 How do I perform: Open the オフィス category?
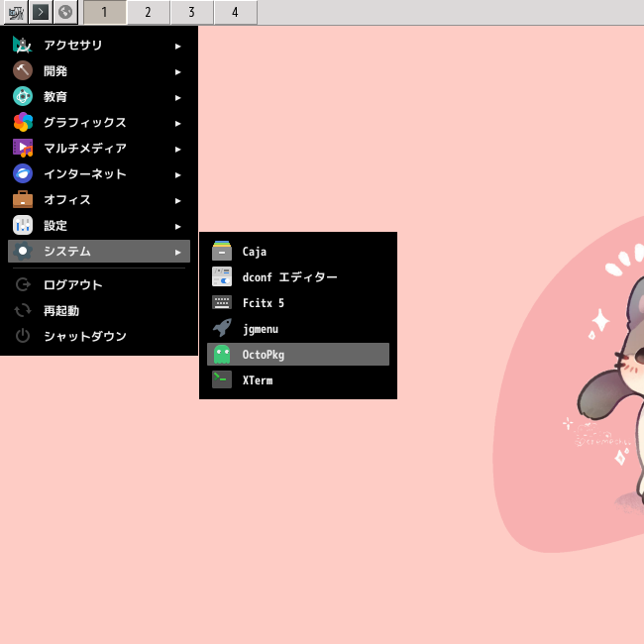(99, 199)
